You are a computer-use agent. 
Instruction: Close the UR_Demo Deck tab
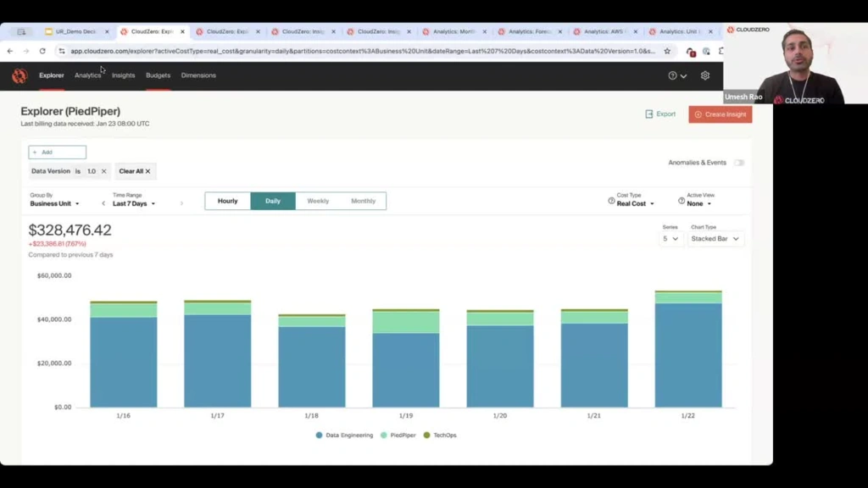coord(107,32)
